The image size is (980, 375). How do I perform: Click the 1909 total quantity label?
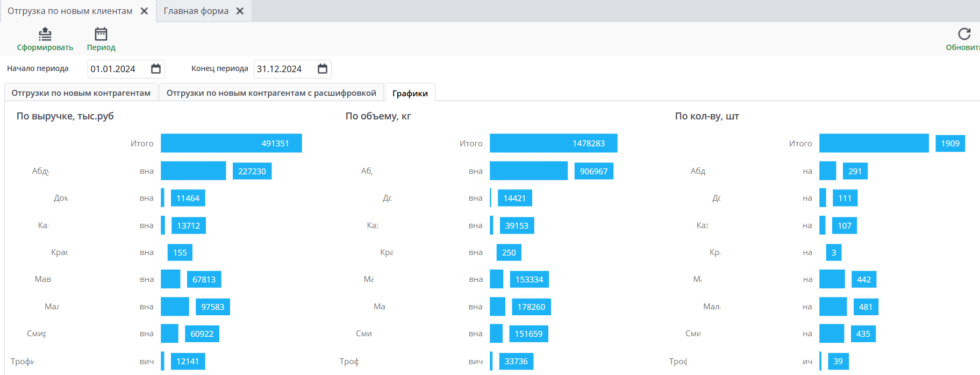950,144
